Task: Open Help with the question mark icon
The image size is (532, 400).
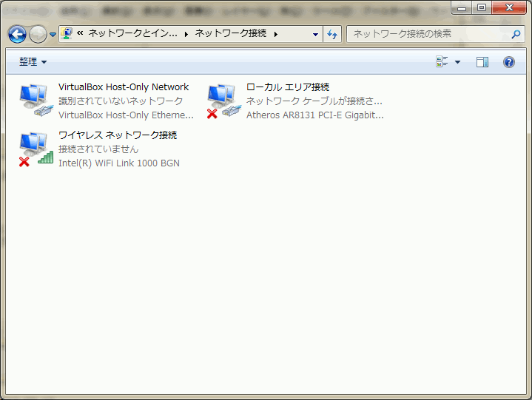Action: [509, 62]
